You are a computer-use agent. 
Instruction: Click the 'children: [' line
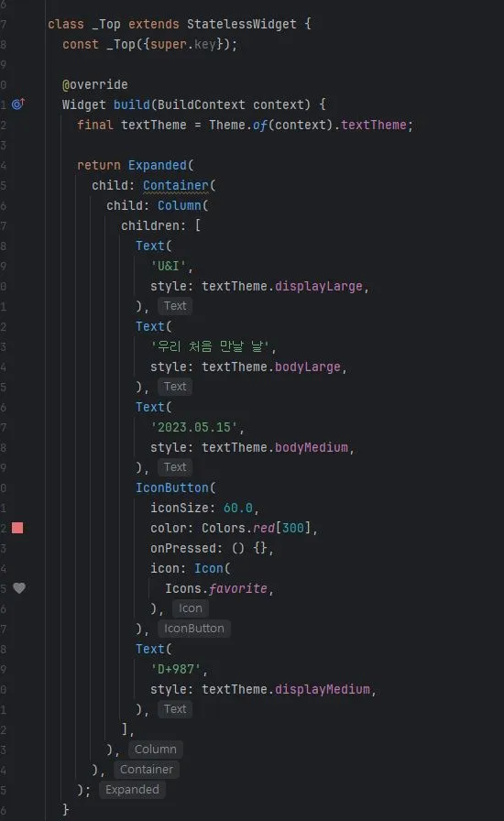160,225
